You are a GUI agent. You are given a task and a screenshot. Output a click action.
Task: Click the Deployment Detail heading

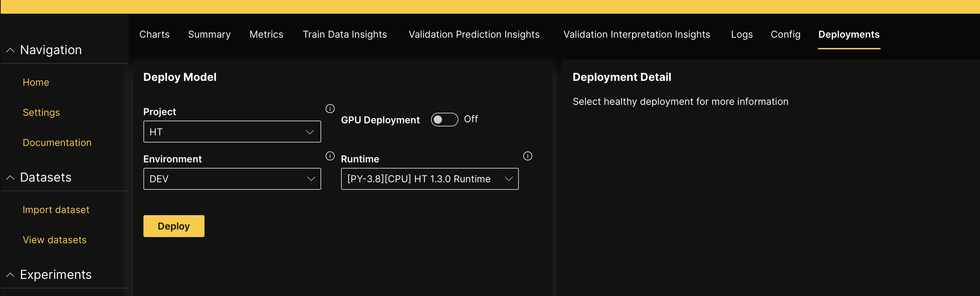(x=622, y=77)
